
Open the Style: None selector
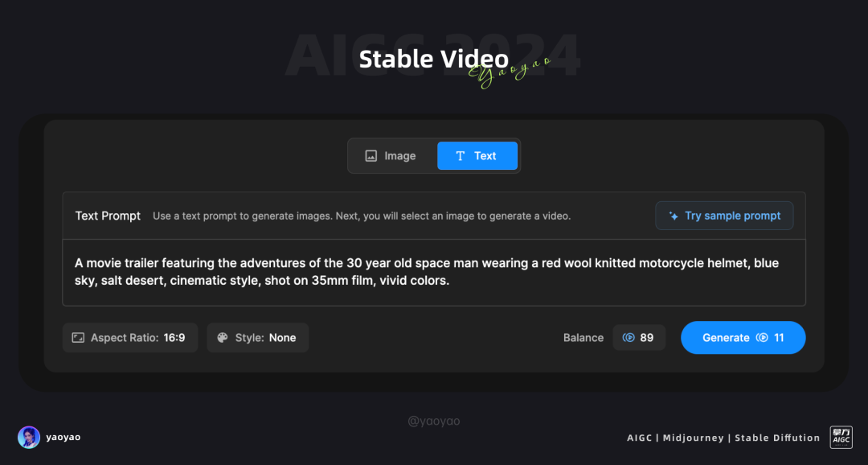[258, 338]
